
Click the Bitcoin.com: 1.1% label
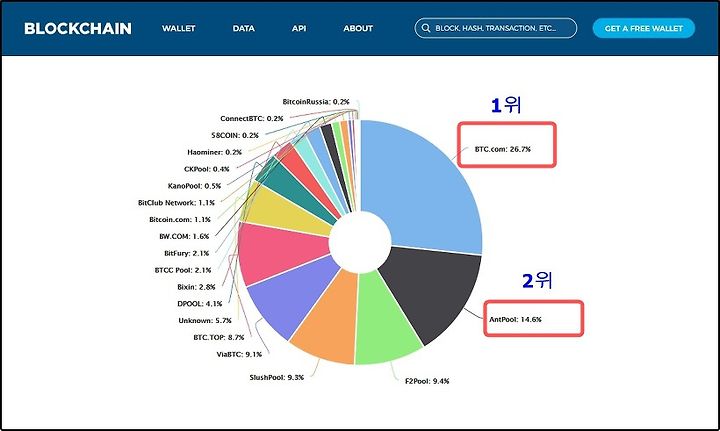180,220
